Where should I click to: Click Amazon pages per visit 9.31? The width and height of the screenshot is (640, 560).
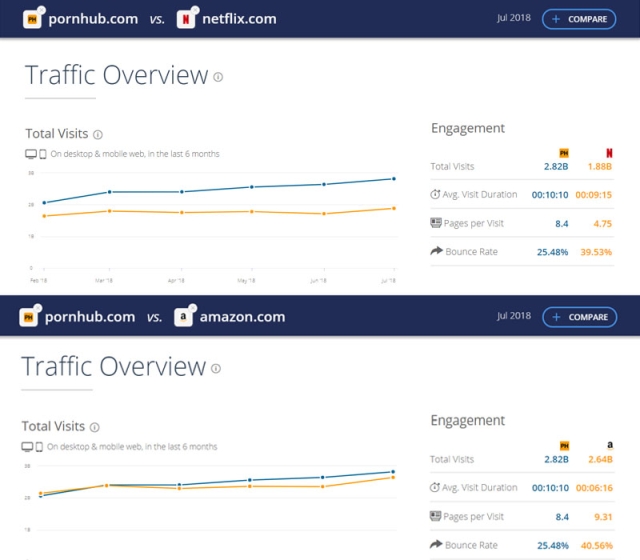(x=603, y=517)
